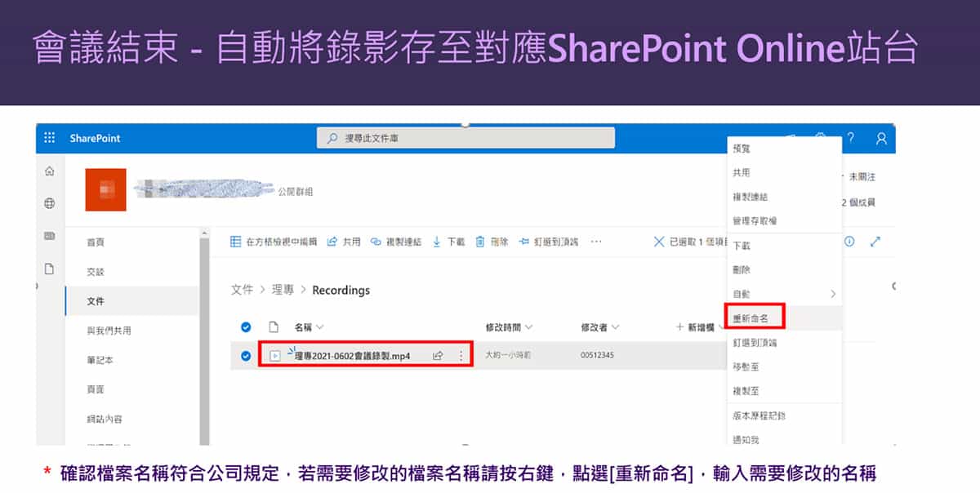The width and height of the screenshot is (980, 493).
Task: Click the expand to full screen arrow icon
Action: tap(875, 242)
